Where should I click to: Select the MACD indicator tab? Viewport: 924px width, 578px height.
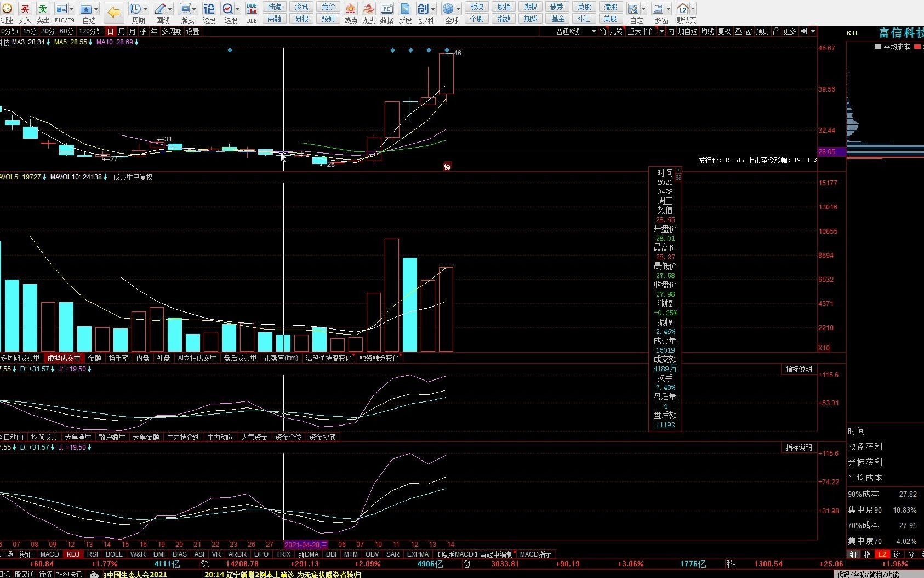click(x=49, y=554)
